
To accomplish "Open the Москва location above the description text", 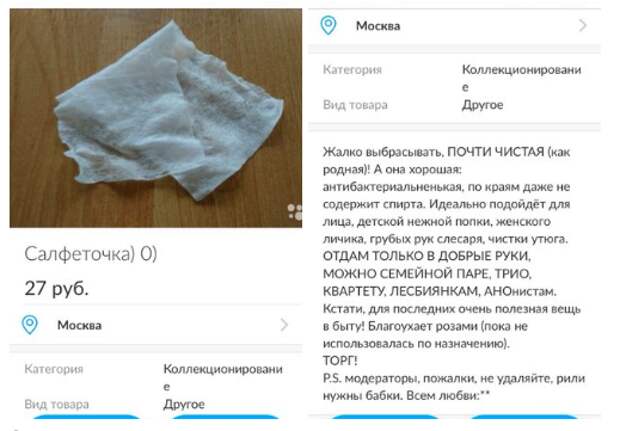I will 378,26.
